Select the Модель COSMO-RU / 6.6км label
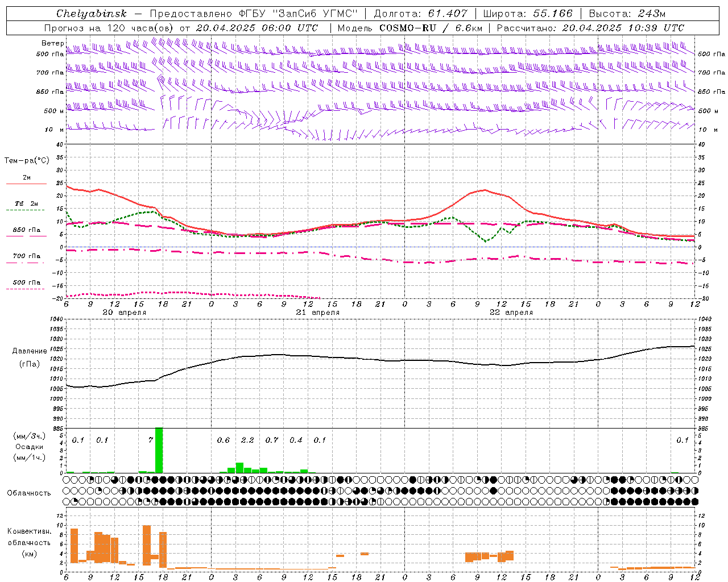Screen dimensions: 728x582 (x=410, y=28)
